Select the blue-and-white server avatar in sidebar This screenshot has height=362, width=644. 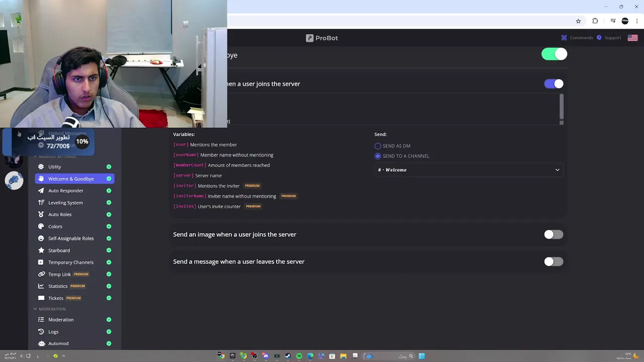(x=14, y=180)
